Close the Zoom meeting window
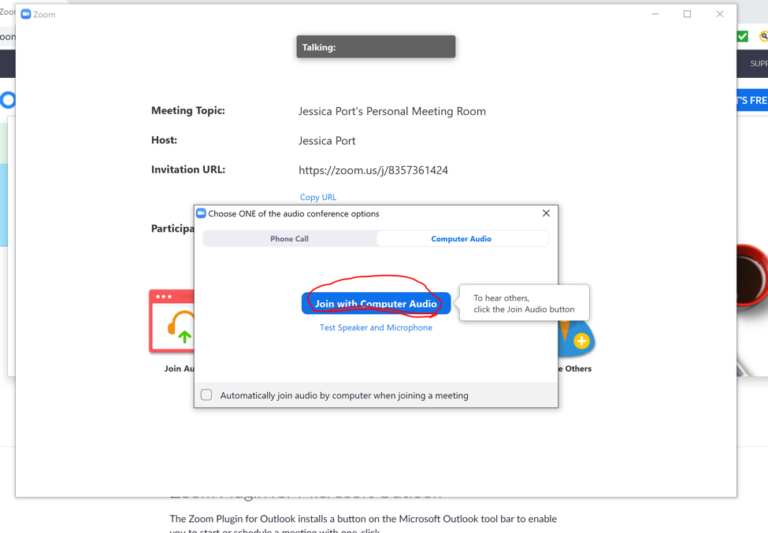 tap(720, 14)
